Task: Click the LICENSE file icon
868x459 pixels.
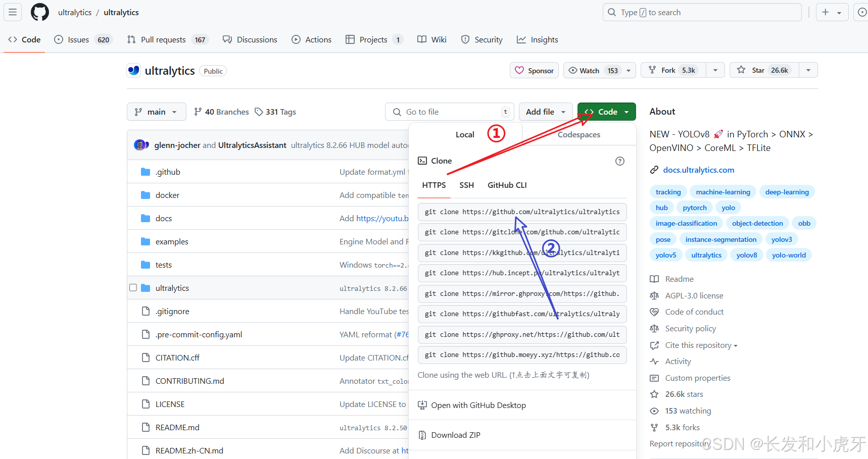Action: click(146, 404)
